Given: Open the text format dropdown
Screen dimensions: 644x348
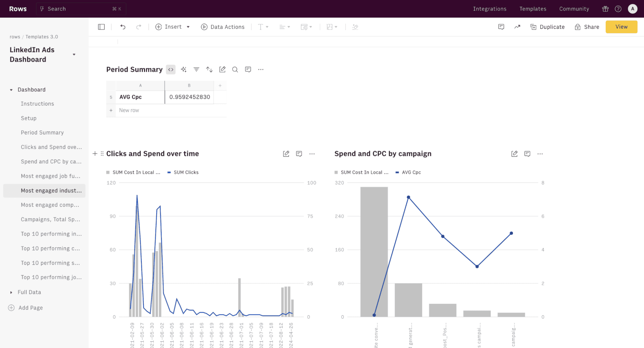Looking at the screenshot, I should 263,27.
